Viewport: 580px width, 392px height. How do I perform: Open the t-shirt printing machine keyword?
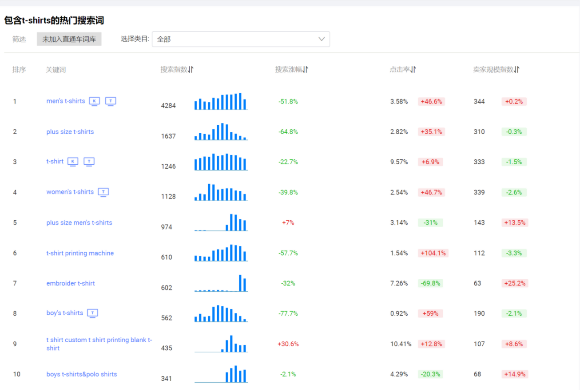click(x=80, y=253)
